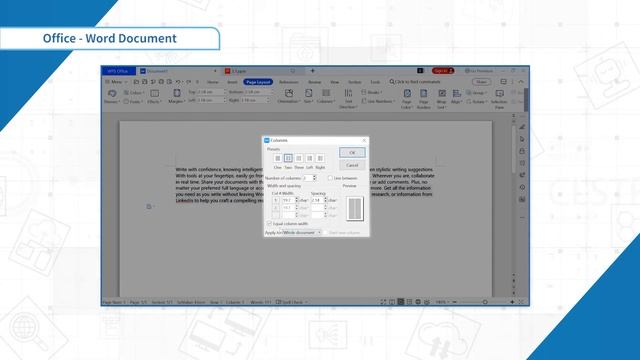This screenshot has width=640, height=360.
Task: Open the Align tool in ribbon
Action: point(457,97)
